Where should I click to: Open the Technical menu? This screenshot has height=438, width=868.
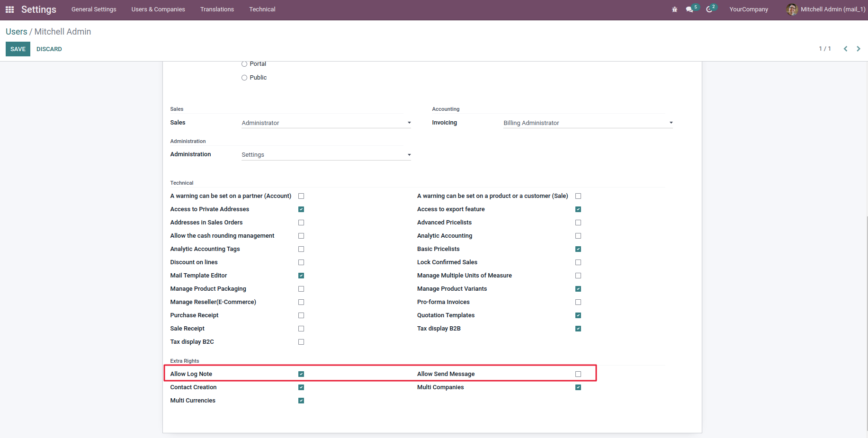click(262, 9)
